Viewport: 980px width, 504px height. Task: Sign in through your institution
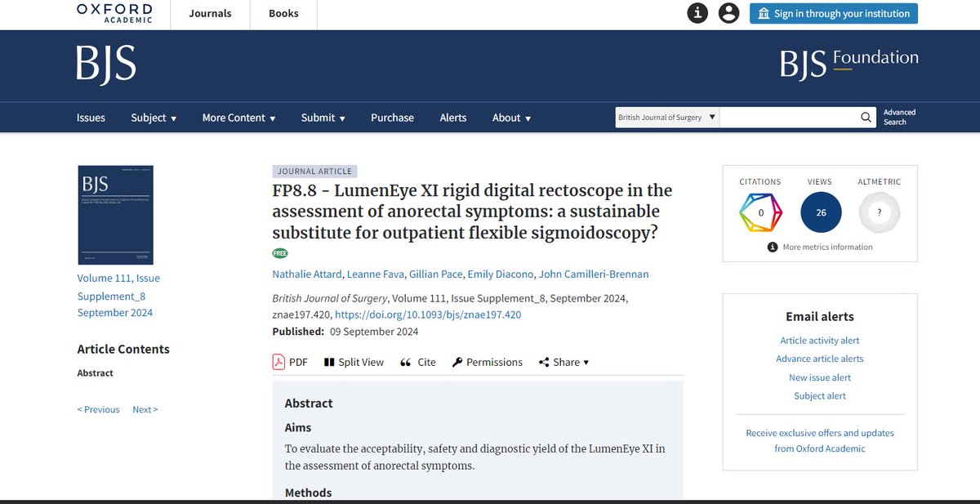pos(833,13)
